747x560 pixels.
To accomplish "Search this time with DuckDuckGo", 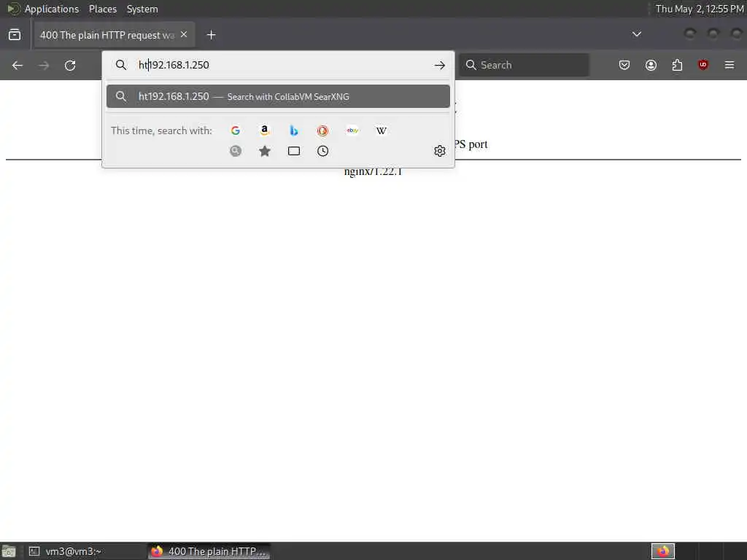I will [322, 131].
